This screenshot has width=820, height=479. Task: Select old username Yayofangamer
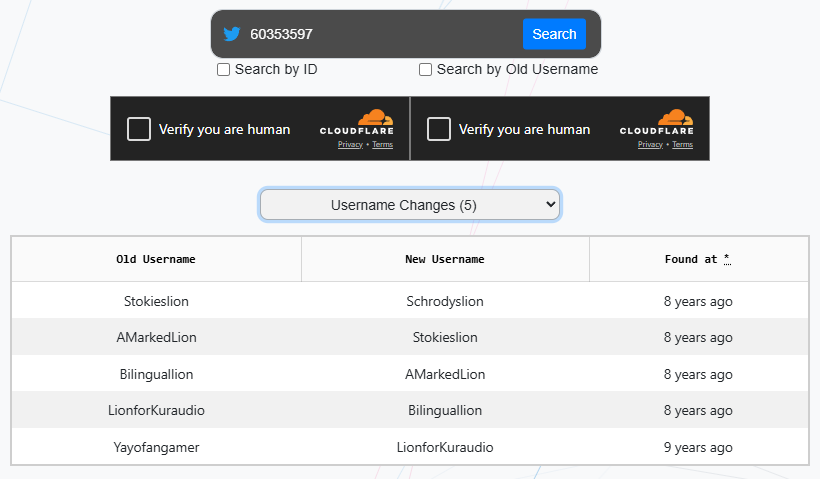coord(156,448)
